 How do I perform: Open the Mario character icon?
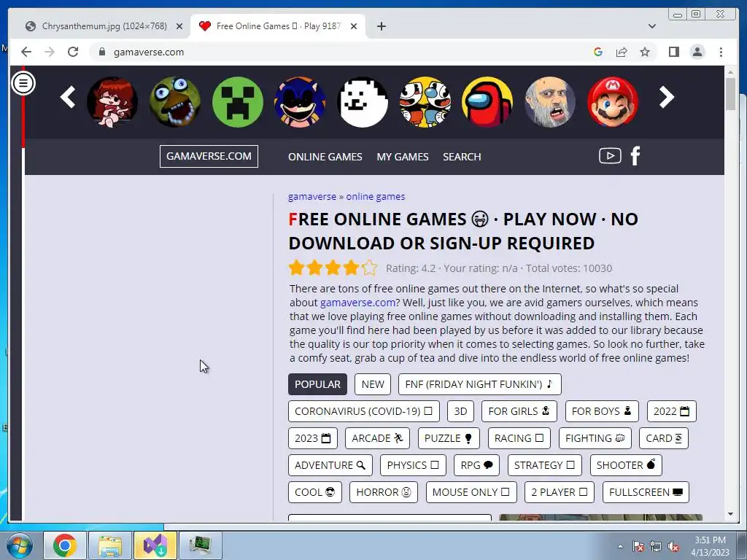[x=613, y=102]
